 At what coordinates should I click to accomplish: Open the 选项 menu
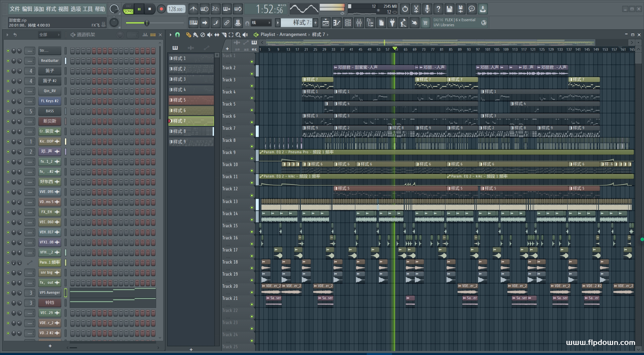(75, 9)
